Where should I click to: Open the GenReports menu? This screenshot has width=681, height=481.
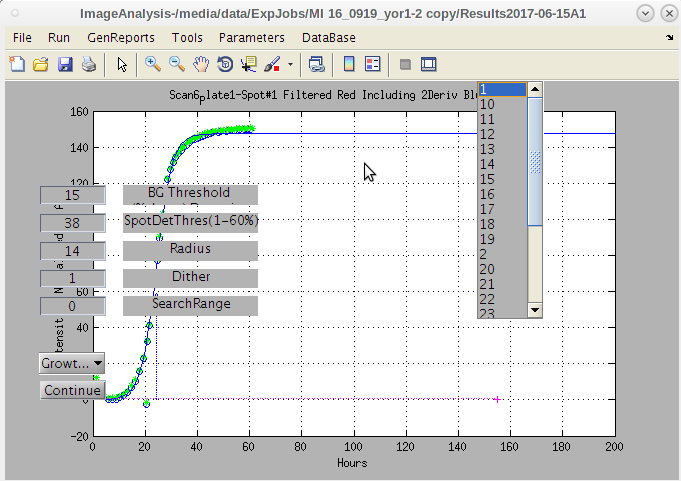pos(121,37)
